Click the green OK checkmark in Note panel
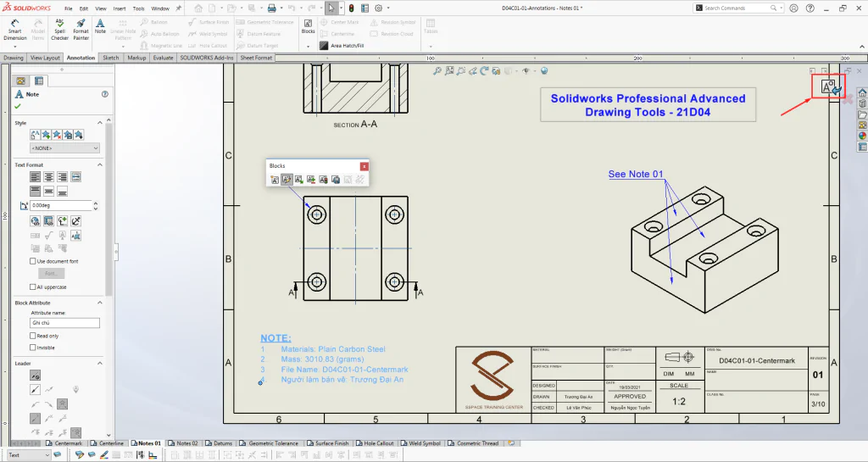 [x=18, y=106]
